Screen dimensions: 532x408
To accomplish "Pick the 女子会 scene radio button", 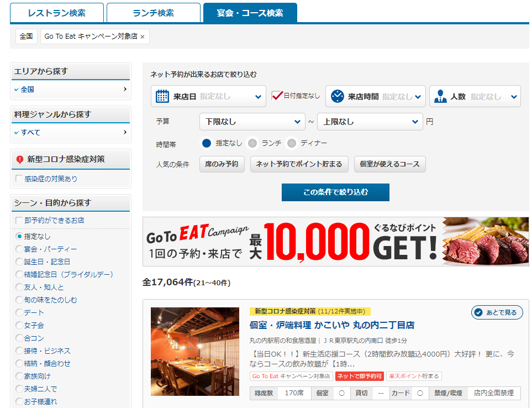I will click(19, 325).
